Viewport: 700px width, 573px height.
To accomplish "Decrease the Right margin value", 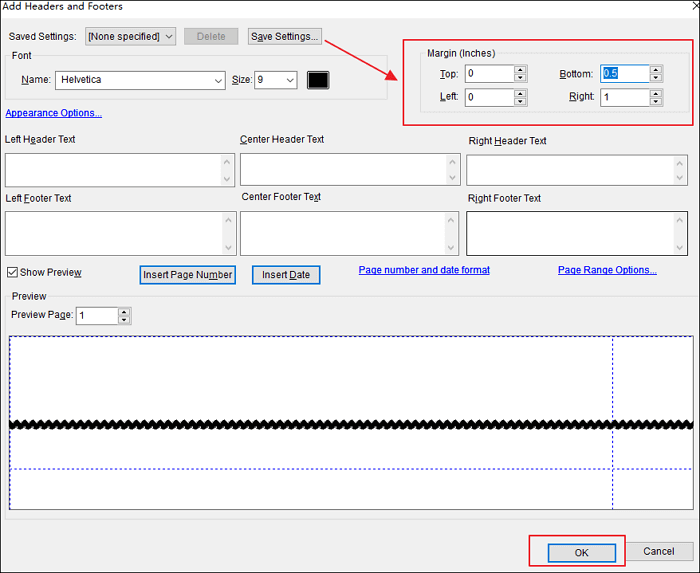I will pyautogui.click(x=655, y=102).
